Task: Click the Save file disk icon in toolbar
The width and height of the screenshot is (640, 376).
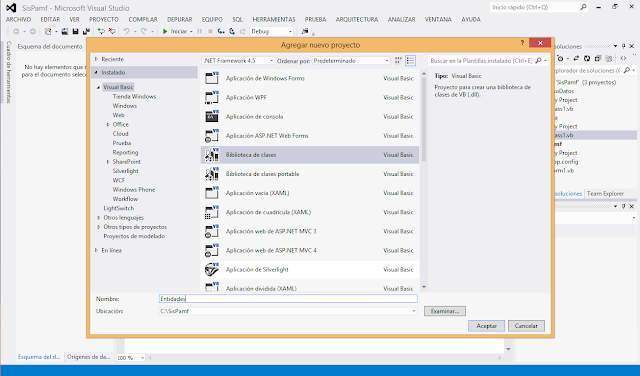Action: pos(76,31)
